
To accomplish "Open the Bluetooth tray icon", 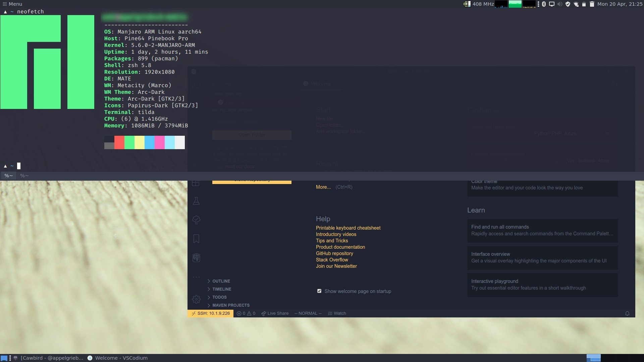I will tap(544, 4).
